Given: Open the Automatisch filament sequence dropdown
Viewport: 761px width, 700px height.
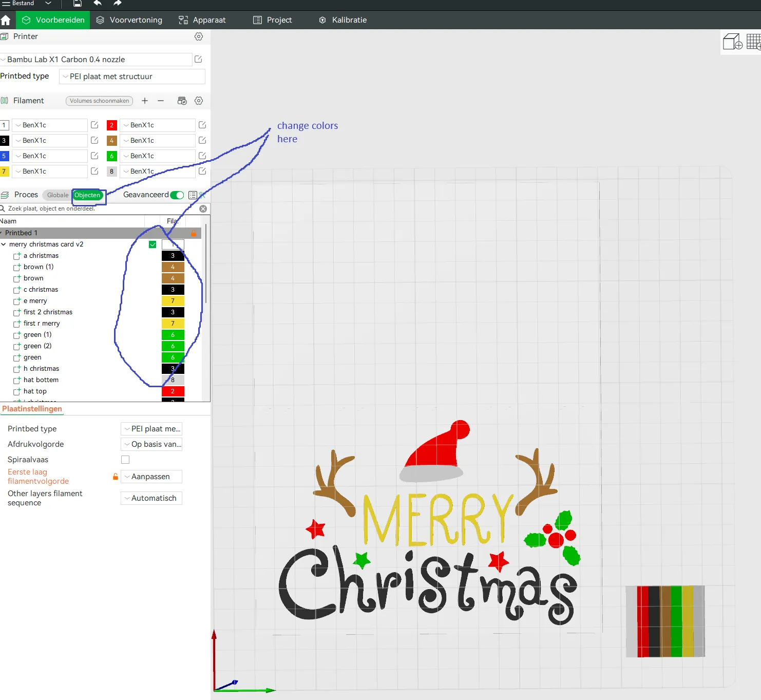Looking at the screenshot, I should tap(151, 498).
